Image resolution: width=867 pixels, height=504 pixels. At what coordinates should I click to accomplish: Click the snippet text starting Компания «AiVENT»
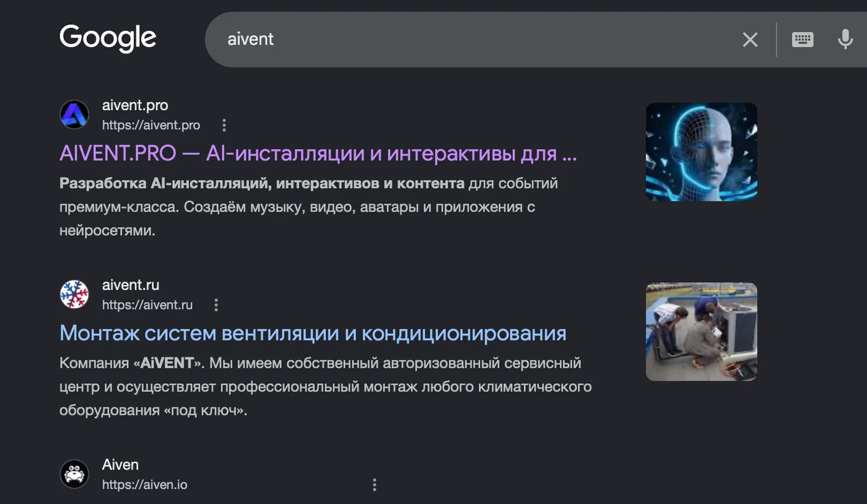pos(326,386)
